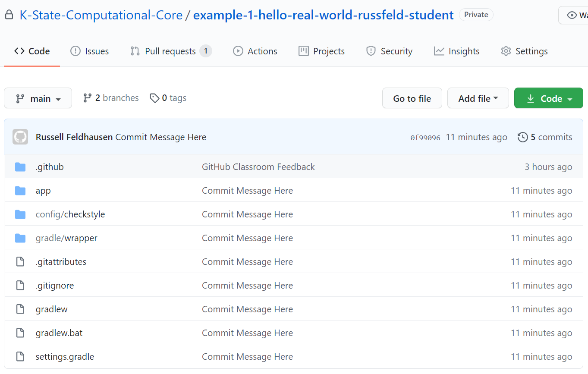Click the file icon for settings.gradle
This screenshot has height=374, width=588.
20,357
